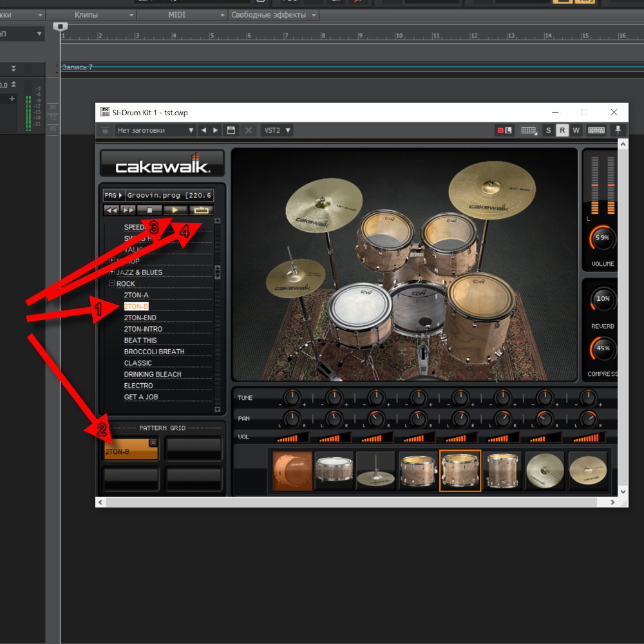
Task: Click the fast-forward button in SI-Drum Kit
Action: (129, 211)
